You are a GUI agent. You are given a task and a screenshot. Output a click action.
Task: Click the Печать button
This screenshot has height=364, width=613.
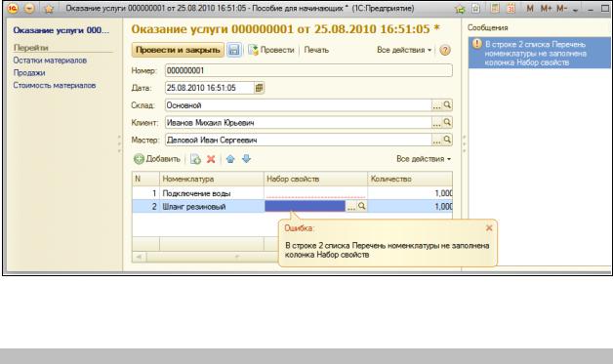pos(316,50)
